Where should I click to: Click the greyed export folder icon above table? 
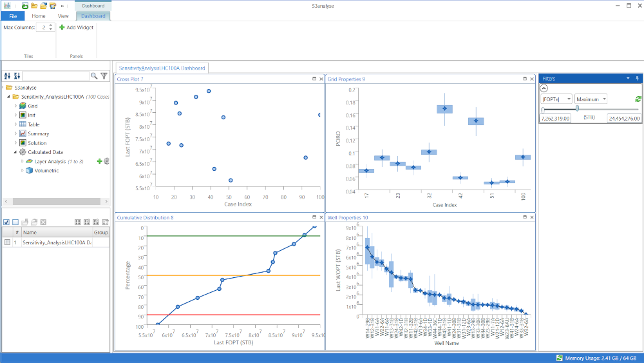click(x=25, y=222)
